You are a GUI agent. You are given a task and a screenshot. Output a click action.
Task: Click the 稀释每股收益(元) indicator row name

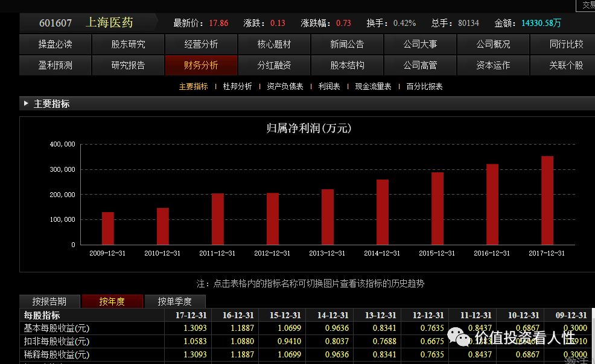[57, 354]
